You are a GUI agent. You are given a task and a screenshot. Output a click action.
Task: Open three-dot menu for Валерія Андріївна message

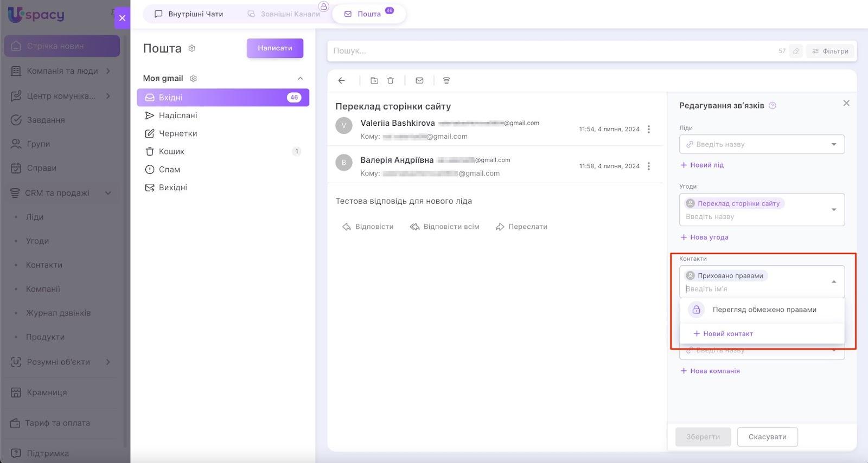click(649, 166)
